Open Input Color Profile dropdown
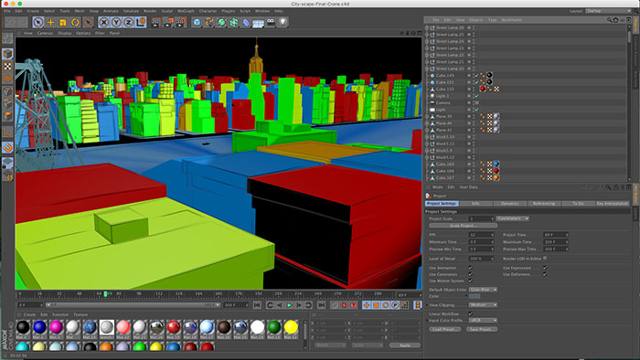Screen dimensions: 640x360 pyautogui.click(x=484, y=320)
